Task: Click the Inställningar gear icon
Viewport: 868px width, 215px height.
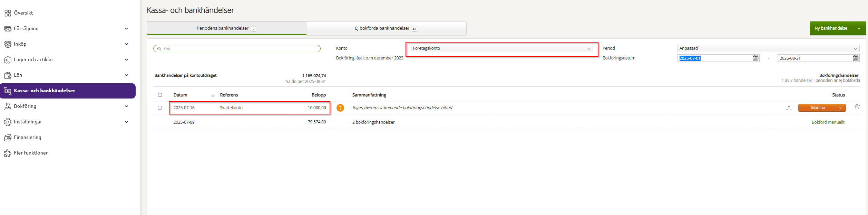Action: pos(8,122)
